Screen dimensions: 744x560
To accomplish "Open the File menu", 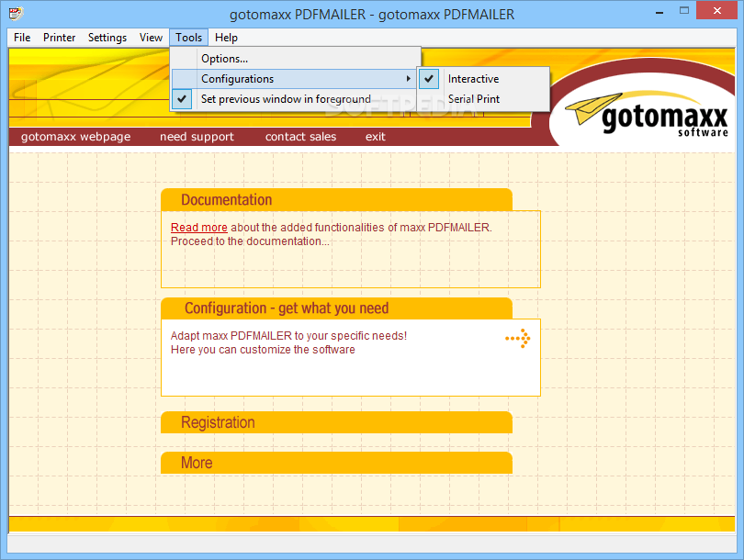I will pyautogui.click(x=22, y=38).
